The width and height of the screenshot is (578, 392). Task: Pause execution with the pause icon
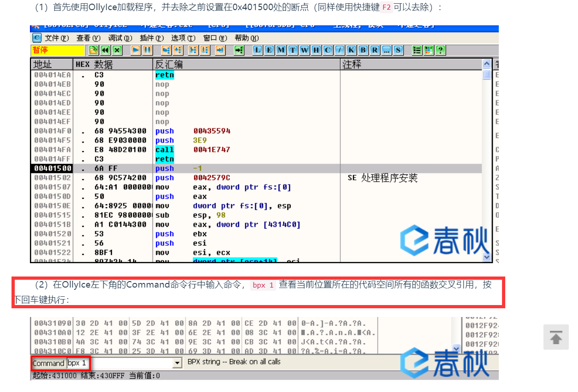tap(147, 50)
